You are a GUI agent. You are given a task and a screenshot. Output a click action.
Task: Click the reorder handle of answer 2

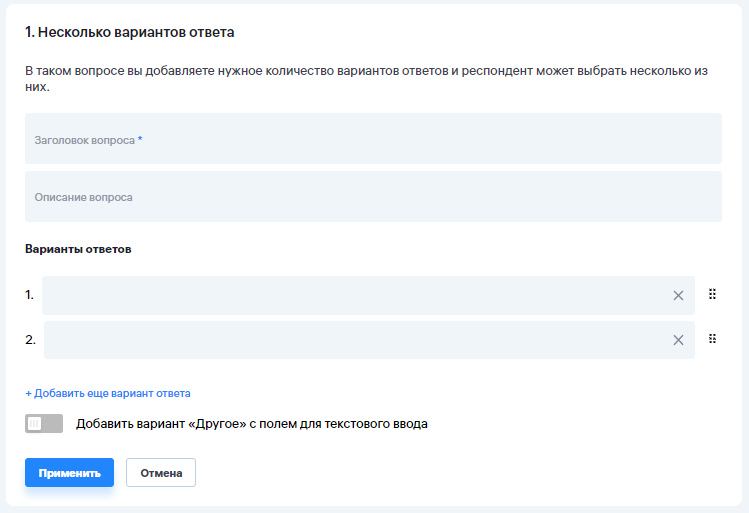(x=713, y=339)
